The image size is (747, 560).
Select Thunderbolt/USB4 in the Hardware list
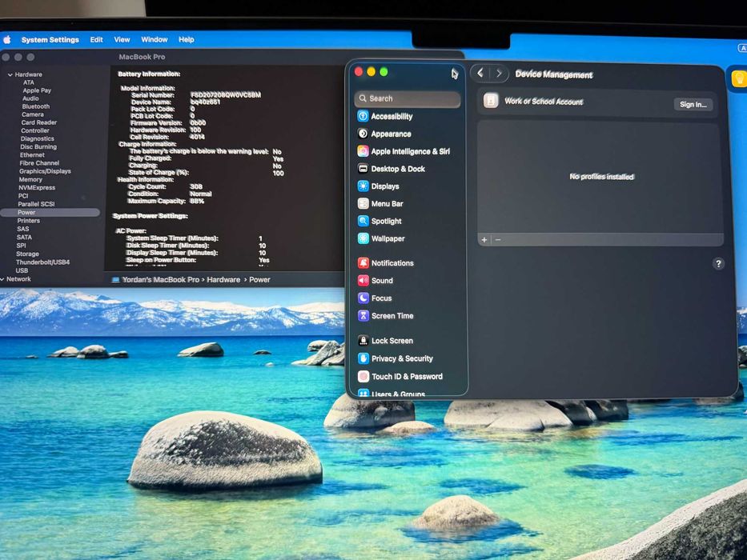(42, 262)
